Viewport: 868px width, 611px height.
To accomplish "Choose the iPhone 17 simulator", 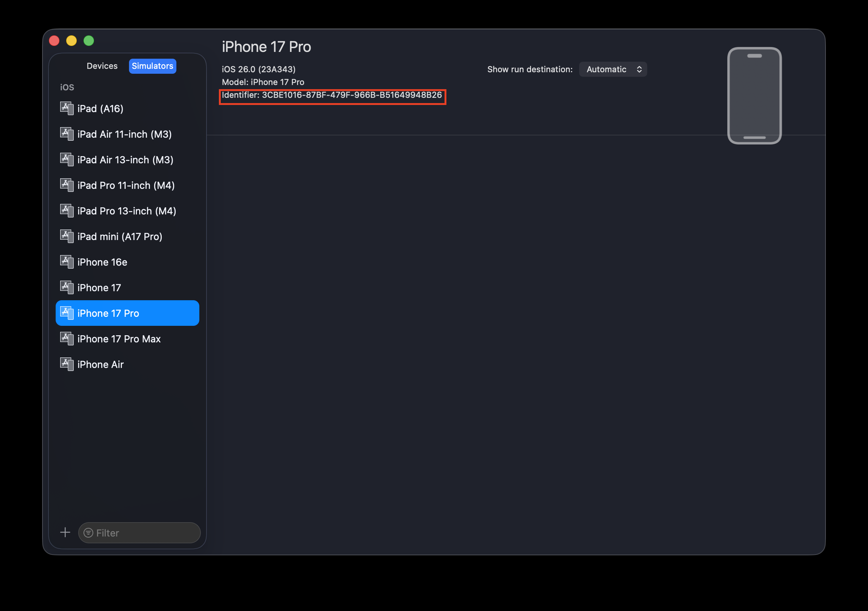I will pyautogui.click(x=99, y=288).
